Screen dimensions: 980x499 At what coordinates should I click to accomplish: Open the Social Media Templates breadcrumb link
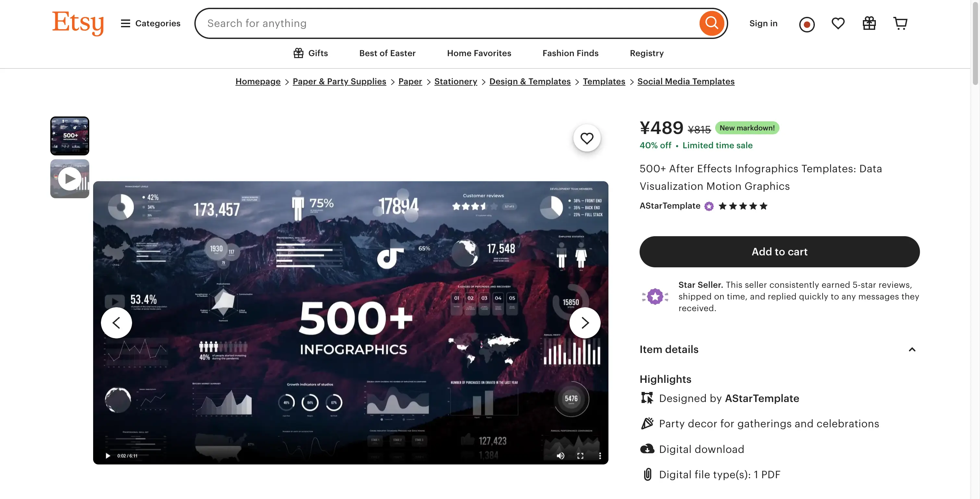(x=686, y=81)
